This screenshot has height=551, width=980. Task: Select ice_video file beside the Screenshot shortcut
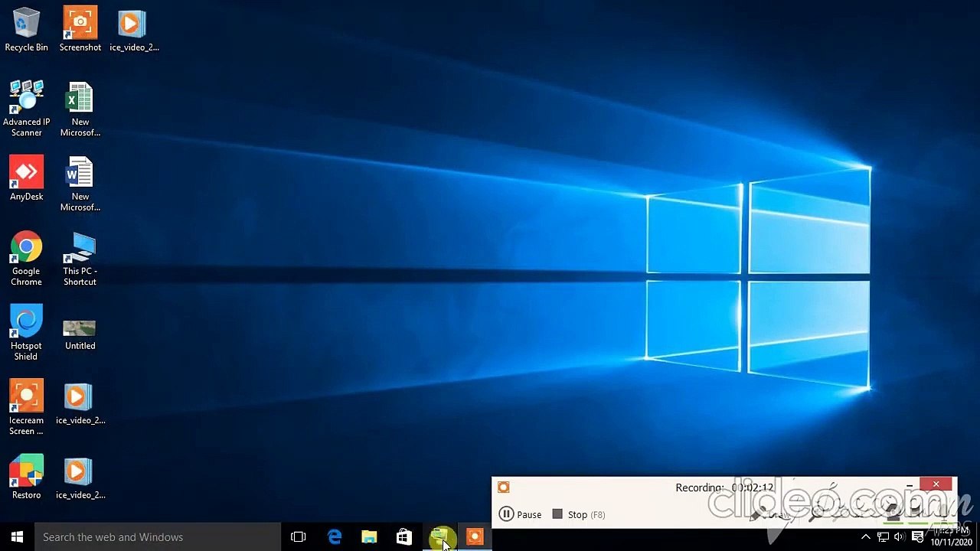(134, 30)
